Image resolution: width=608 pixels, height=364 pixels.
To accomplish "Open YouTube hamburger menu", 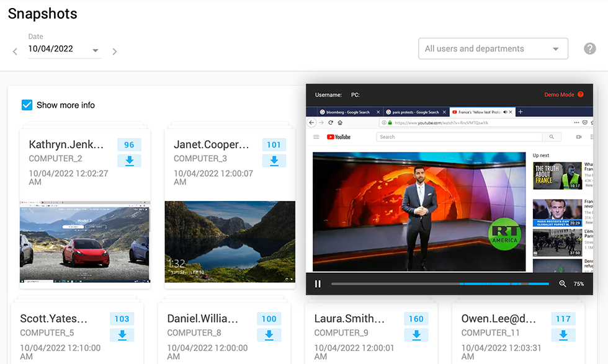I will [x=316, y=137].
